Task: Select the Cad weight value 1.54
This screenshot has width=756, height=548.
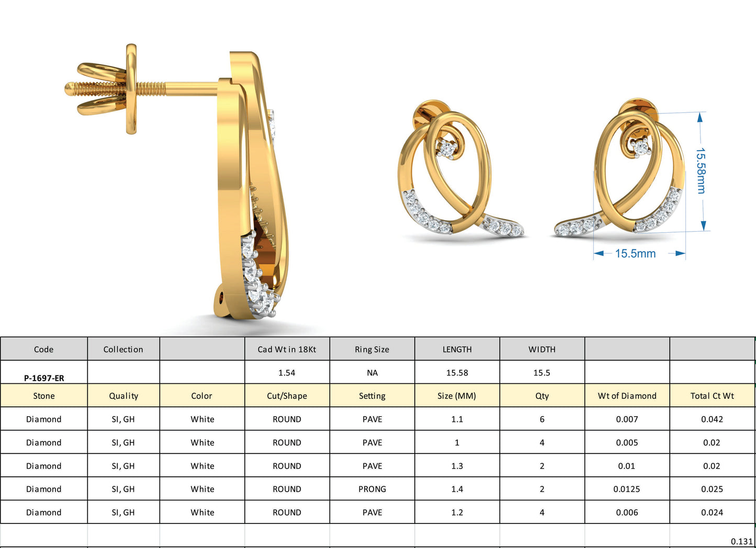Action: pyautogui.click(x=287, y=373)
